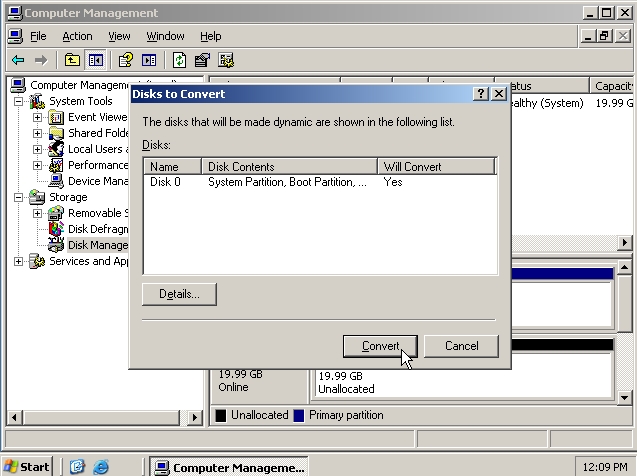The width and height of the screenshot is (637, 476).
Task: Click the Forward arrow toolbar icon
Action: (41, 61)
